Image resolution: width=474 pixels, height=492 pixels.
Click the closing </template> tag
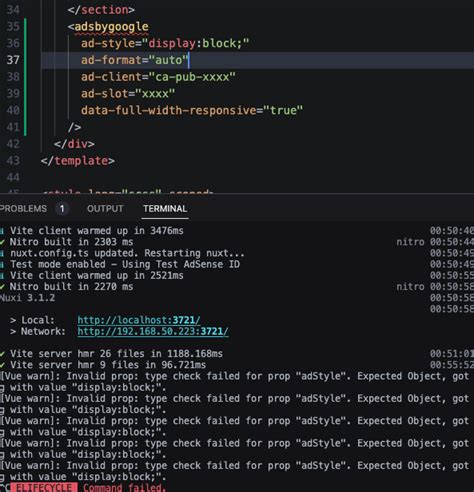(78, 161)
